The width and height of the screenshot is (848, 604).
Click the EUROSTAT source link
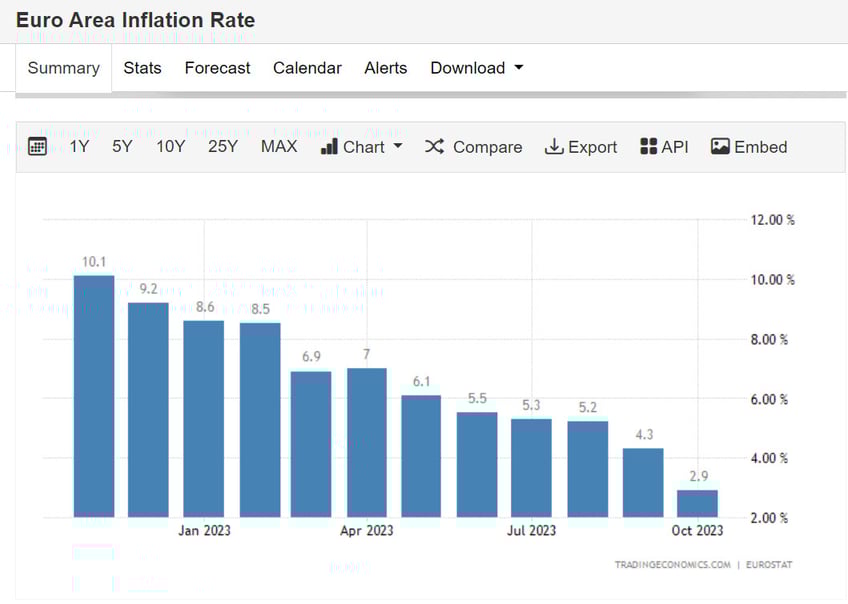768,565
